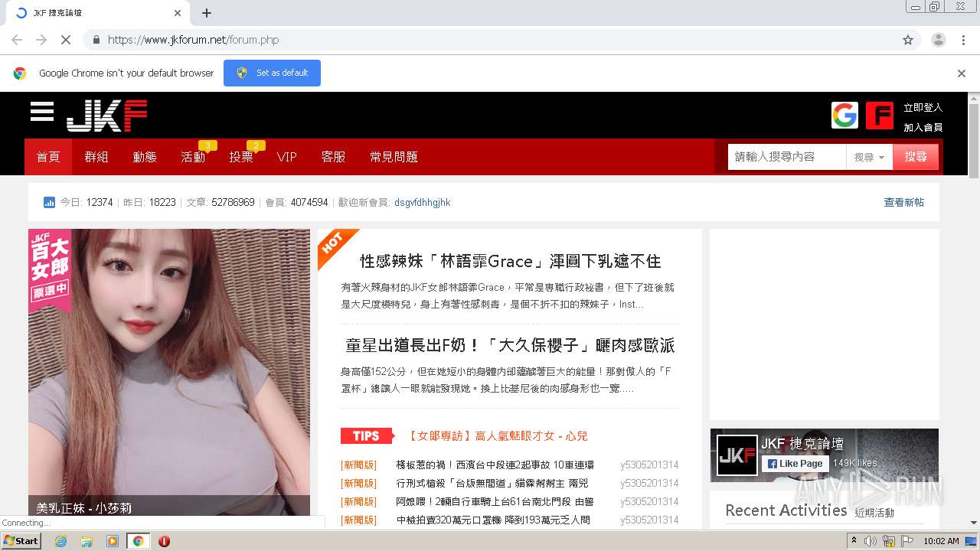Screen dimensions: 980x551
Task: Open y5305201314 author on first news row
Action: click(649, 465)
